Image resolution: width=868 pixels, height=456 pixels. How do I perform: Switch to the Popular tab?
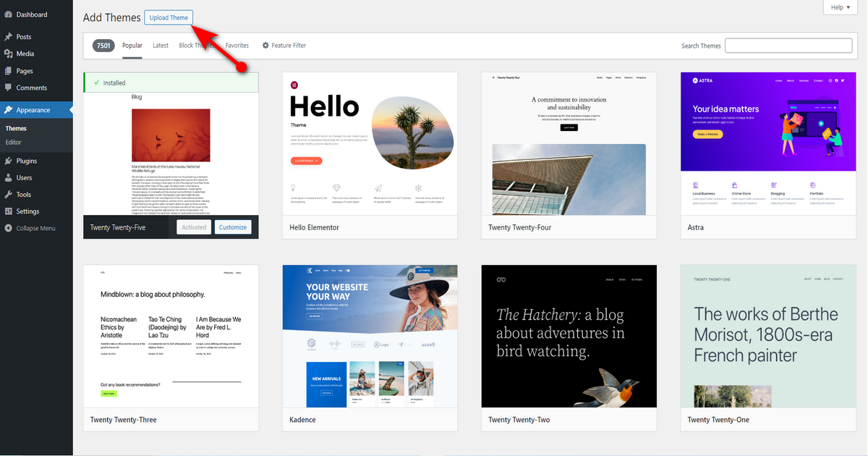132,46
